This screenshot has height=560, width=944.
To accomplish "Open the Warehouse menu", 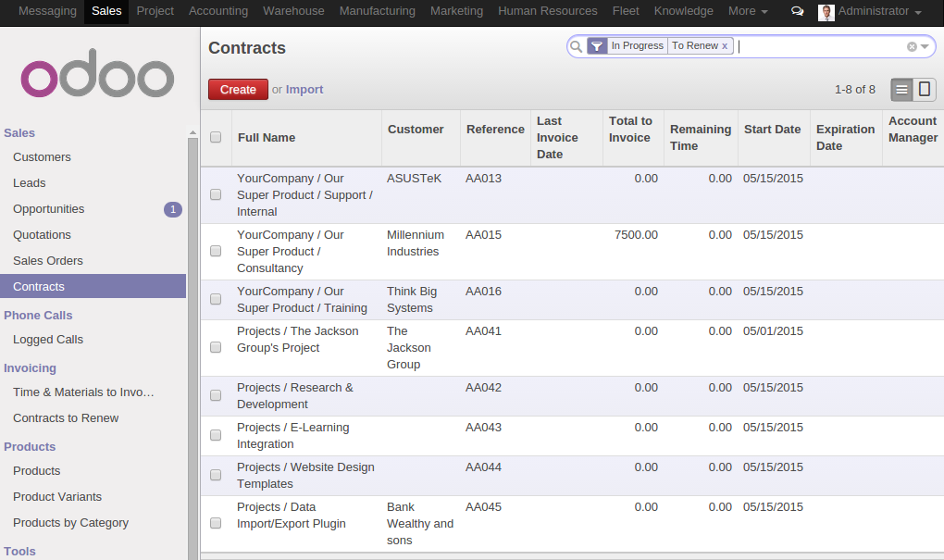I will point(293,11).
